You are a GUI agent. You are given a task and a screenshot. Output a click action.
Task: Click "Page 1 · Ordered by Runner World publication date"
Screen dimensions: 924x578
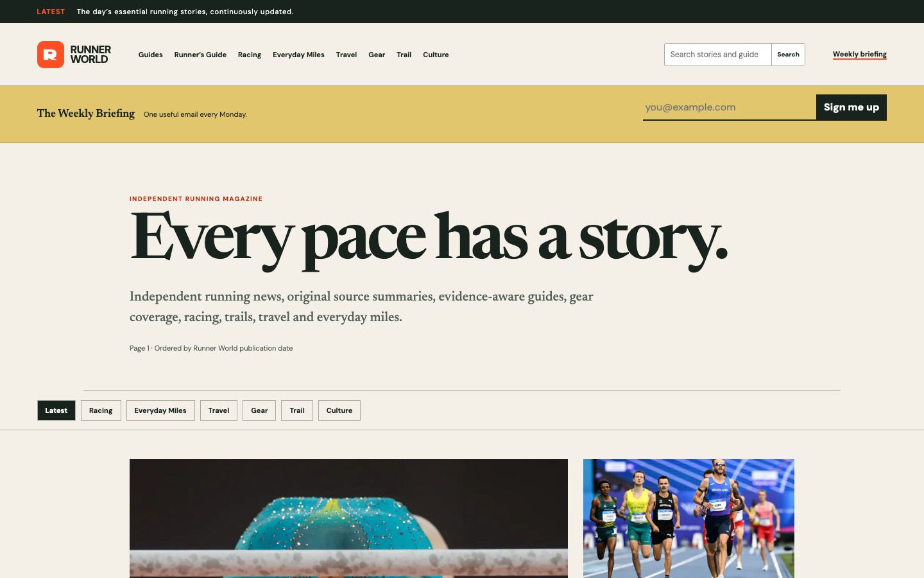[x=211, y=348]
